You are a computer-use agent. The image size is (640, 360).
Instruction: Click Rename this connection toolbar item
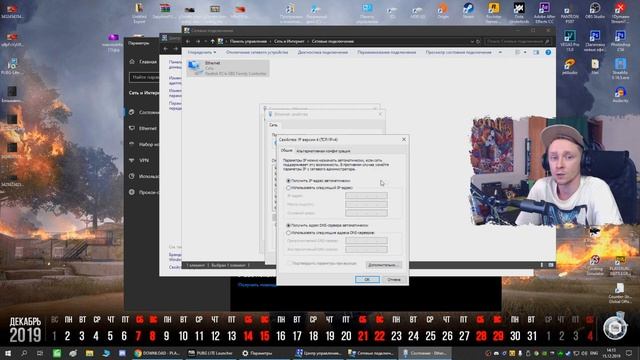[x=387, y=52]
